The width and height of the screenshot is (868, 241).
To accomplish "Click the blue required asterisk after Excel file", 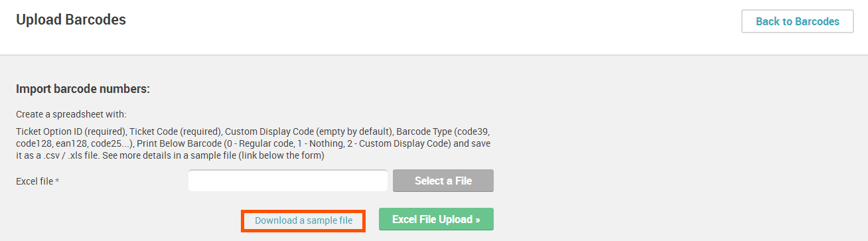I will tap(58, 181).
